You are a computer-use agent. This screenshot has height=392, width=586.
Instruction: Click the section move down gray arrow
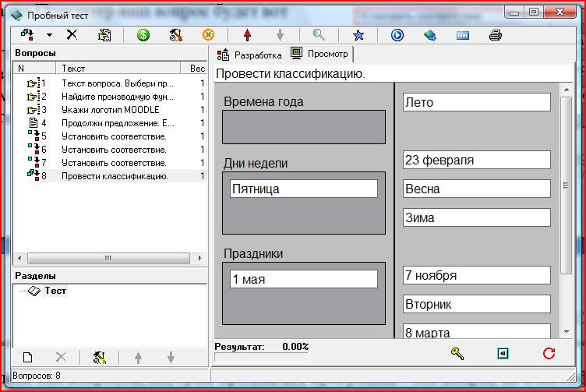point(171,357)
